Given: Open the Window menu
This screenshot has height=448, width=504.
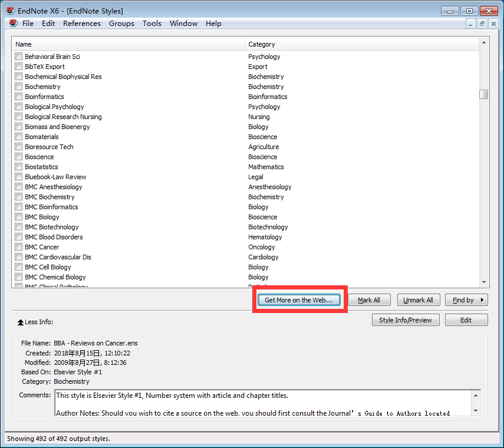Looking at the screenshot, I should click(183, 24).
